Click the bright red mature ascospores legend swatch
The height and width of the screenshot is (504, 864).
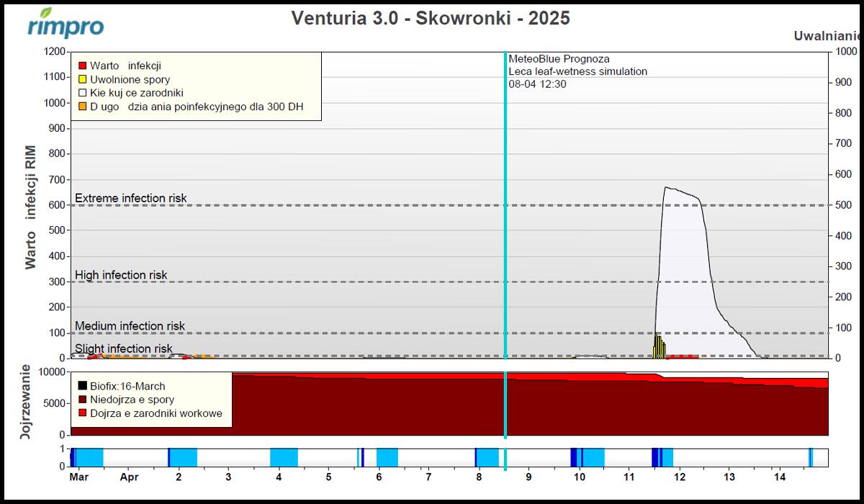pos(83,413)
